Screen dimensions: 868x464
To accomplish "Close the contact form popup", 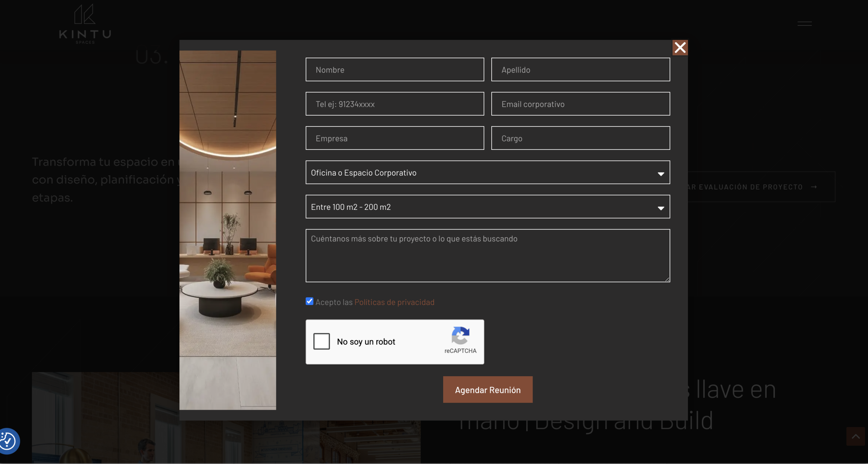I will point(680,48).
